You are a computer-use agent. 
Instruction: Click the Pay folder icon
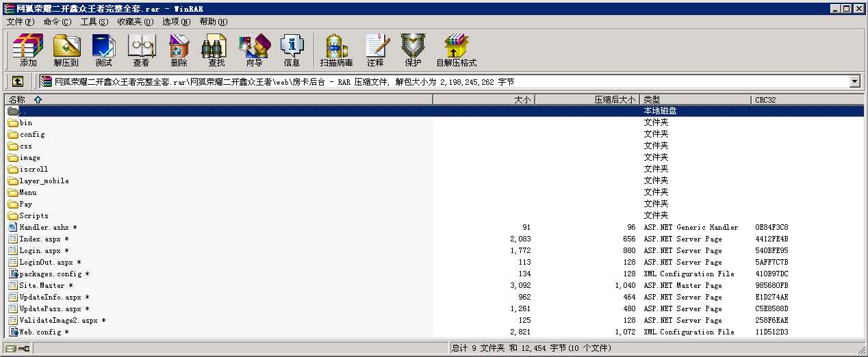click(x=13, y=204)
